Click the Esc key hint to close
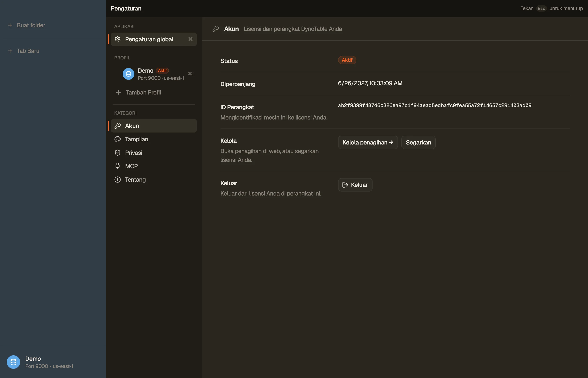 541,8
